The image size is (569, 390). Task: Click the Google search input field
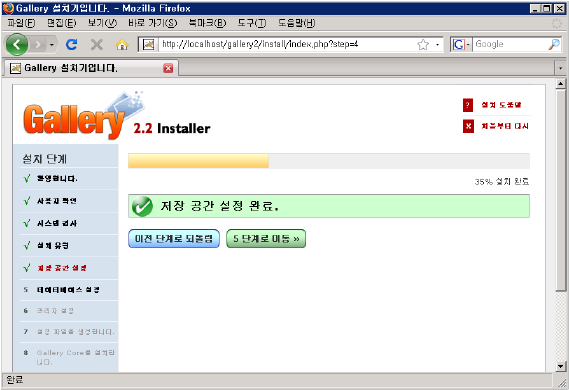510,44
